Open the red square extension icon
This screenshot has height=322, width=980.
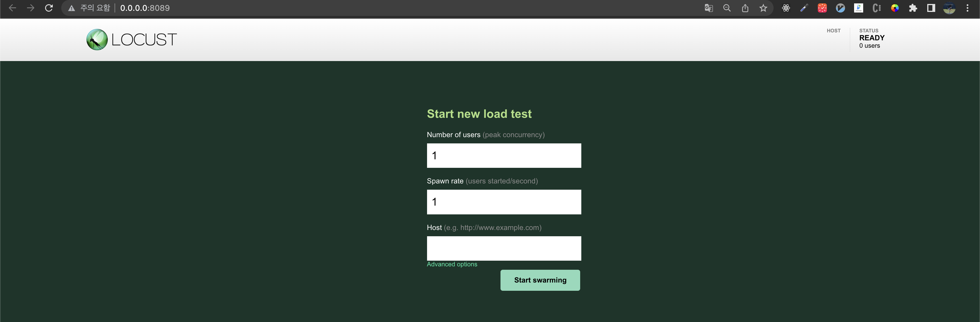click(x=822, y=8)
